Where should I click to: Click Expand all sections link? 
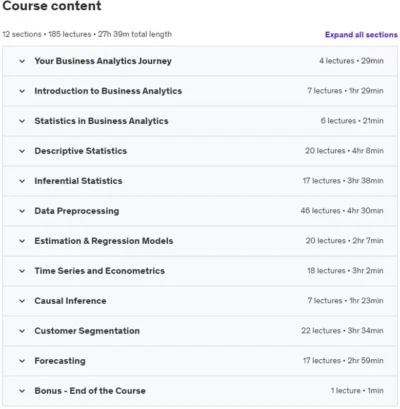(x=361, y=35)
